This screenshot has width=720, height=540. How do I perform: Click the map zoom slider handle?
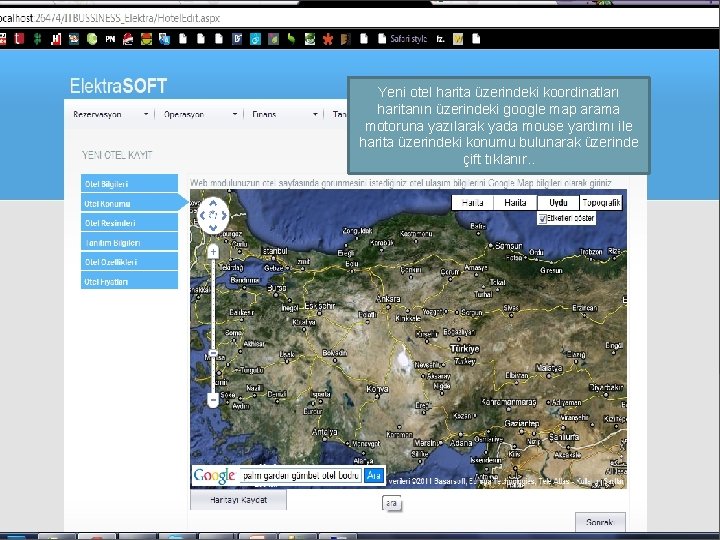(x=213, y=353)
